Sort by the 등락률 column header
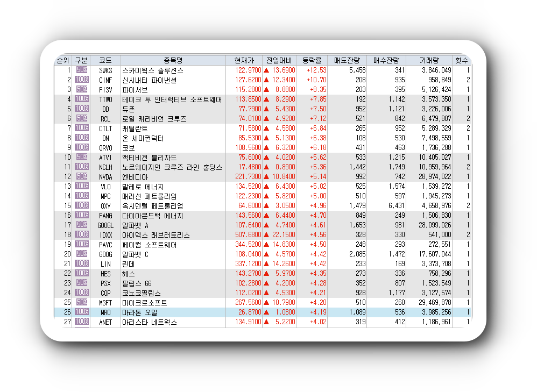This screenshot has height=392, width=537. tap(312, 60)
